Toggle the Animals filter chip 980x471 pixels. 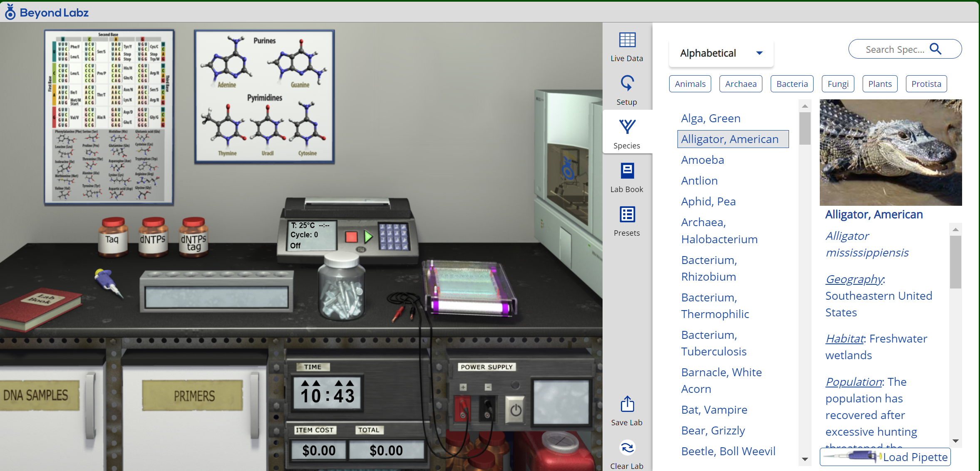click(690, 84)
